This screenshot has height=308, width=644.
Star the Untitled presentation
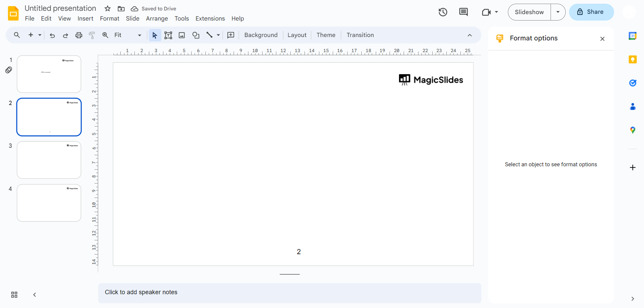pyautogui.click(x=108, y=8)
